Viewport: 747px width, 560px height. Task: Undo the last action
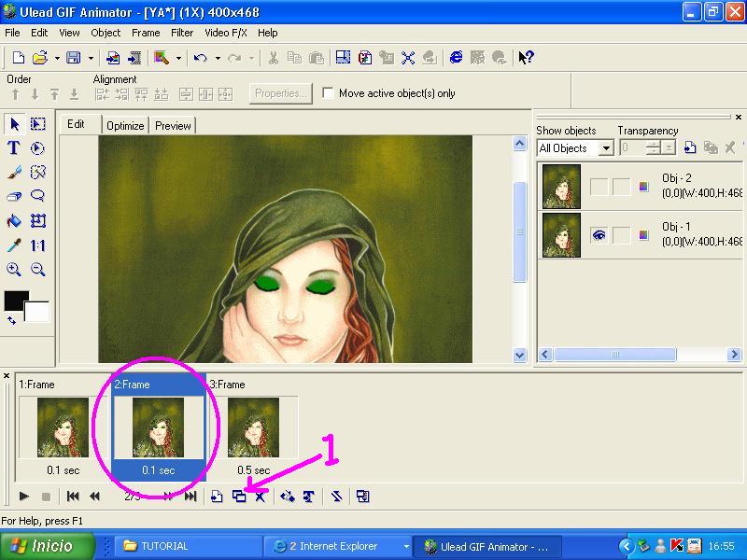pos(200,58)
